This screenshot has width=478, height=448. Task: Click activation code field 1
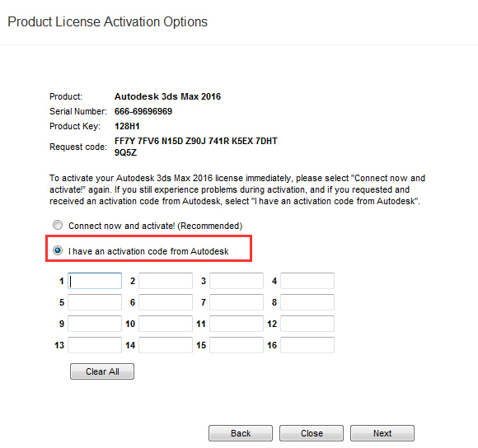pos(95,281)
